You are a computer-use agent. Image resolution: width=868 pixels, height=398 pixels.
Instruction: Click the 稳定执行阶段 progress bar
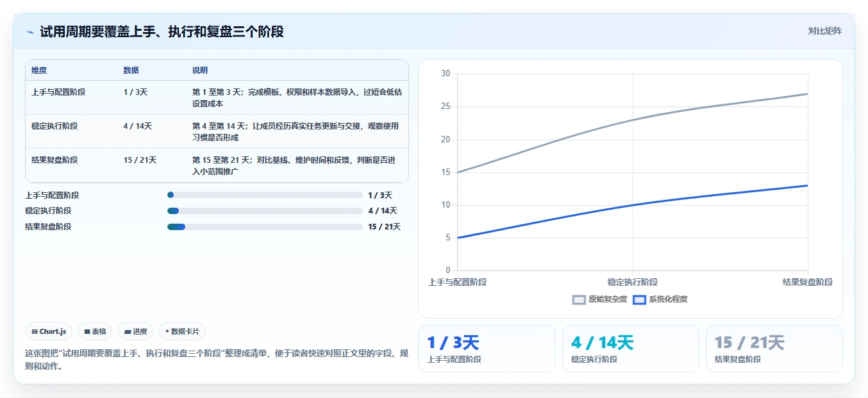pyautogui.click(x=265, y=211)
